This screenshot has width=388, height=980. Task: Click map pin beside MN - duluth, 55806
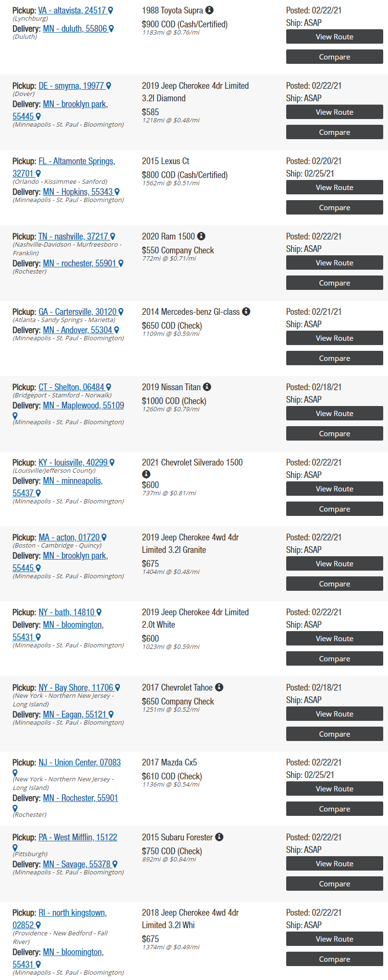click(x=111, y=28)
